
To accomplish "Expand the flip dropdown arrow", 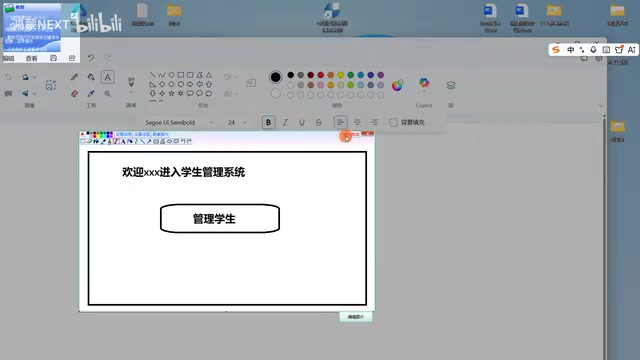I will point(34,93).
